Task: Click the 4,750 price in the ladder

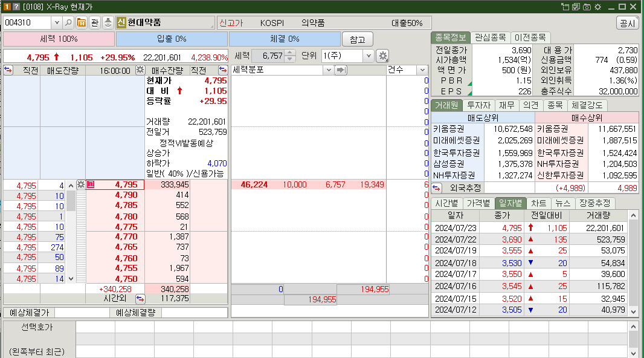Action: 126,279
